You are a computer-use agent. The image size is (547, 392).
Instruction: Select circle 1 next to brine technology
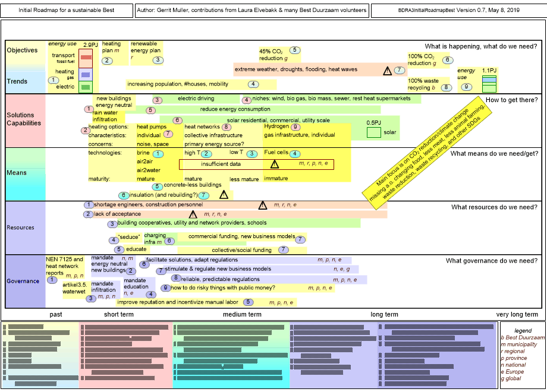(x=158, y=154)
